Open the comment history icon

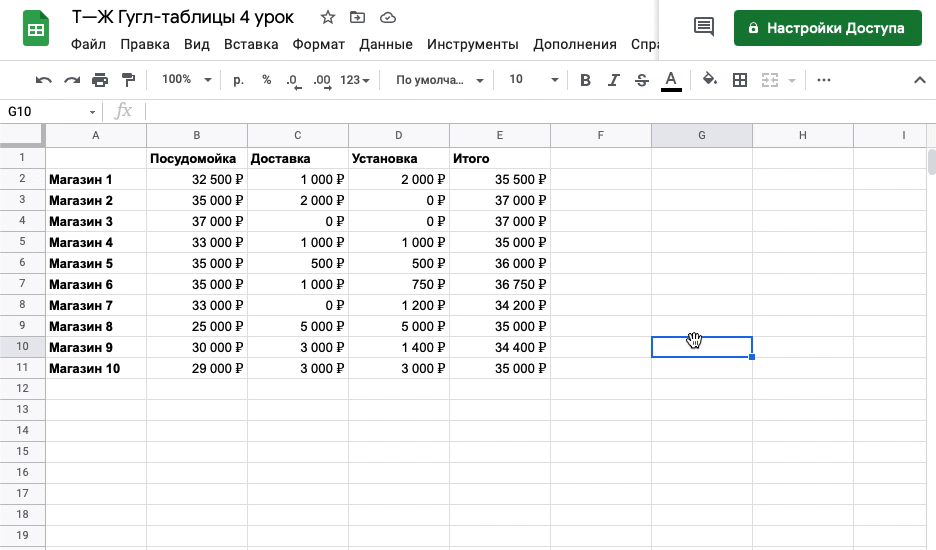click(x=704, y=27)
